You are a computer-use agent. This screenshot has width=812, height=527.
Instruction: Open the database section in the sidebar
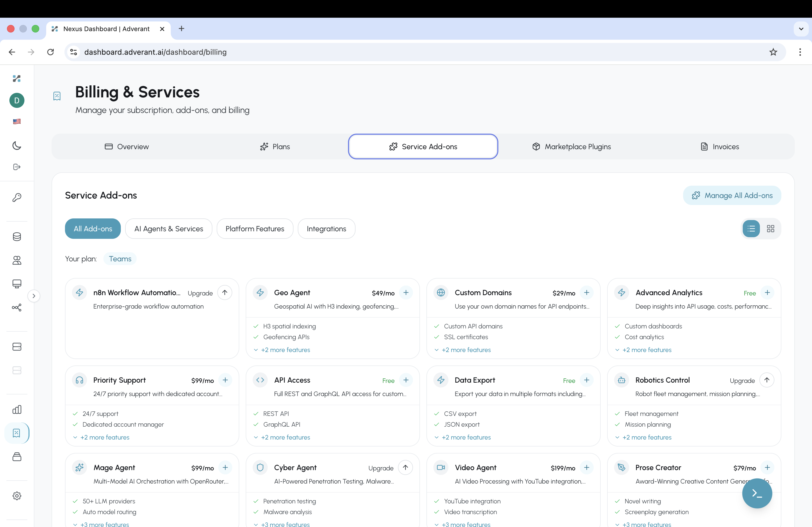tap(17, 237)
